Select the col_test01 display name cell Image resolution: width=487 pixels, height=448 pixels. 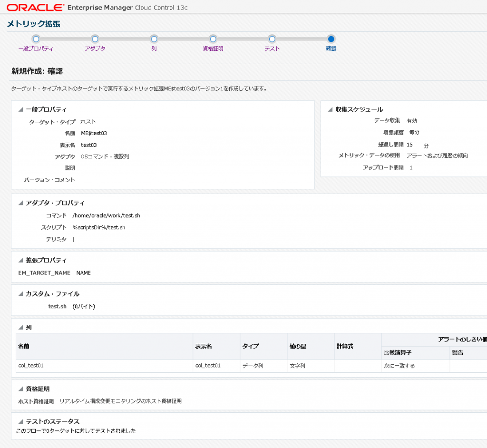216,366
